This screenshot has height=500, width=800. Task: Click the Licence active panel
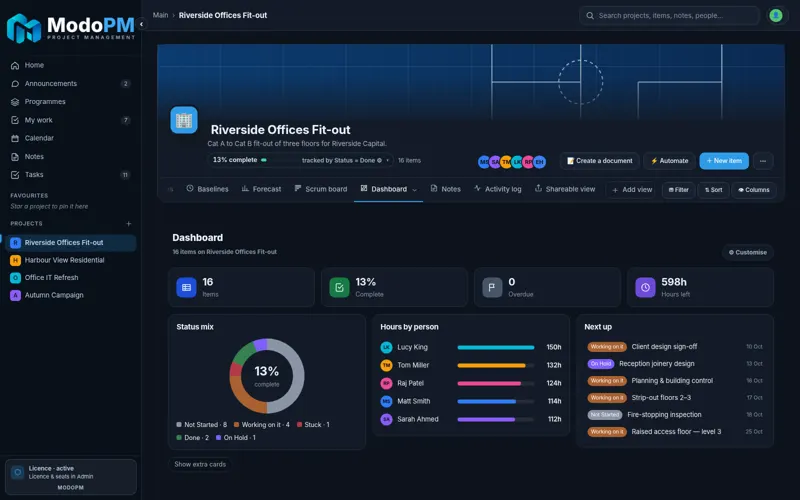coord(70,477)
